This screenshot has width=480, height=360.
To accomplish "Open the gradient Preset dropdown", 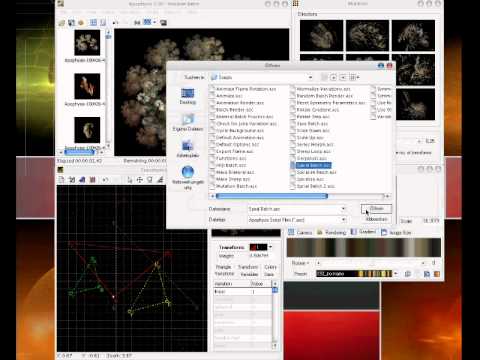I will [x=396, y=274].
